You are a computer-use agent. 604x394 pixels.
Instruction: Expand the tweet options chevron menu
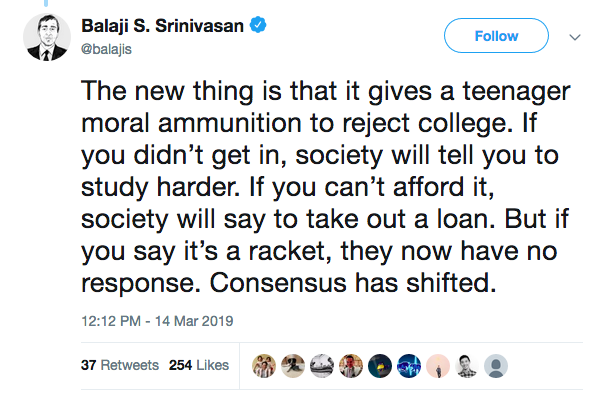575,37
